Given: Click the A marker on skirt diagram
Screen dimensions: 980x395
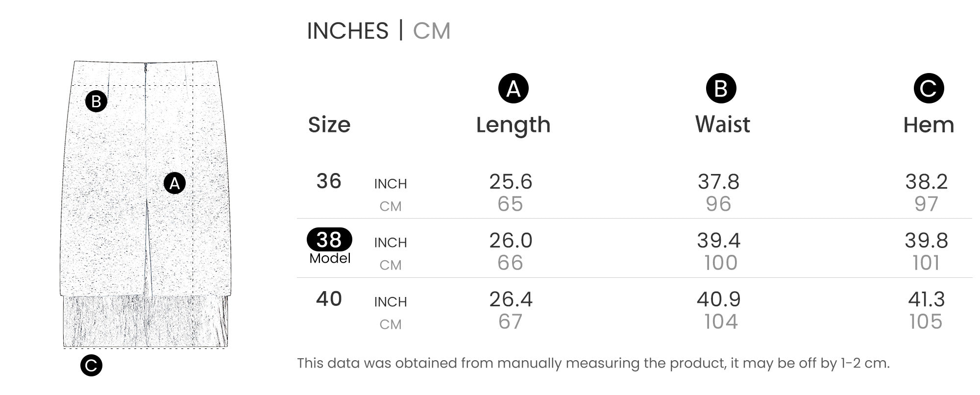Looking at the screenshot, I should [x=174, y=183].
